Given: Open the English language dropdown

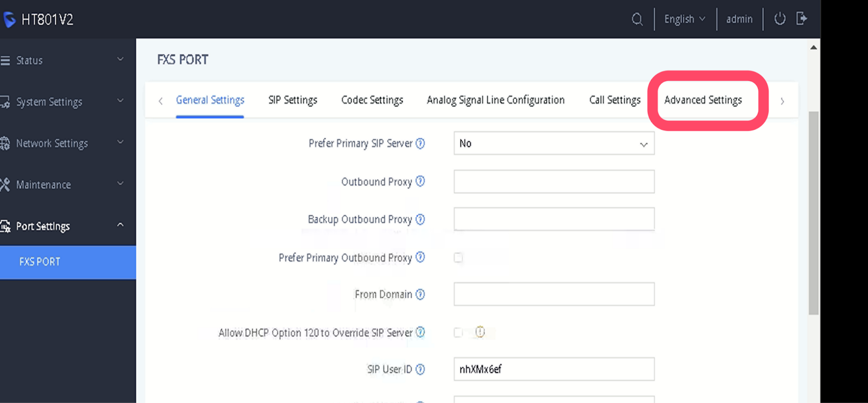Looking at the screenshot, I should pyautogui.click(x=685, y=20).
